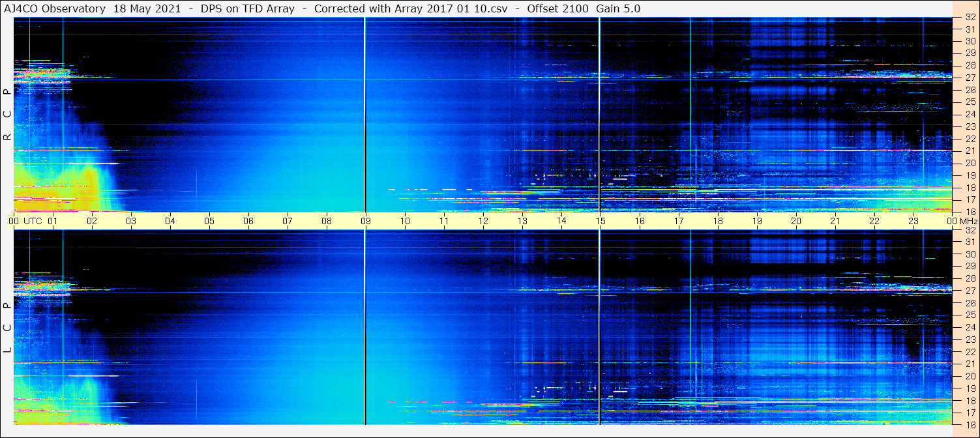Click the 21 MHz label of RCP frequency scale
The width and height of the screenshot is (980, 438).
click(970, 151)
